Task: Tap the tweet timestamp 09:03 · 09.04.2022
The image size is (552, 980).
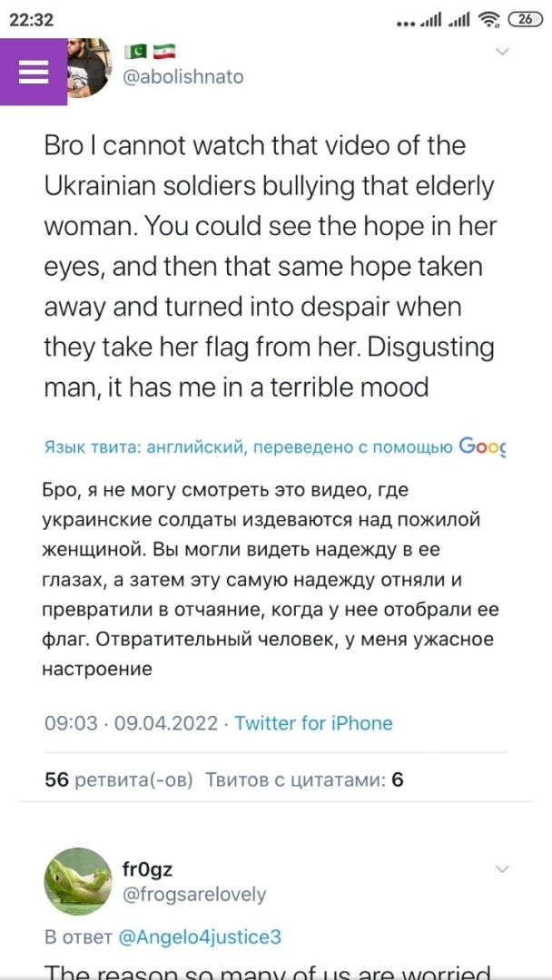Action: [132, 723]
